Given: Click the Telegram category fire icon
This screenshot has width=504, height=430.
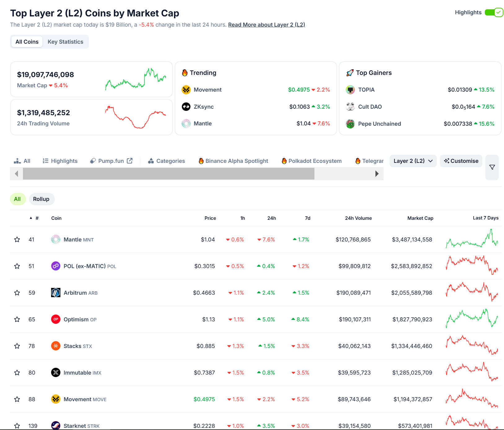Looking at the screenshot, I should (358, 161).
